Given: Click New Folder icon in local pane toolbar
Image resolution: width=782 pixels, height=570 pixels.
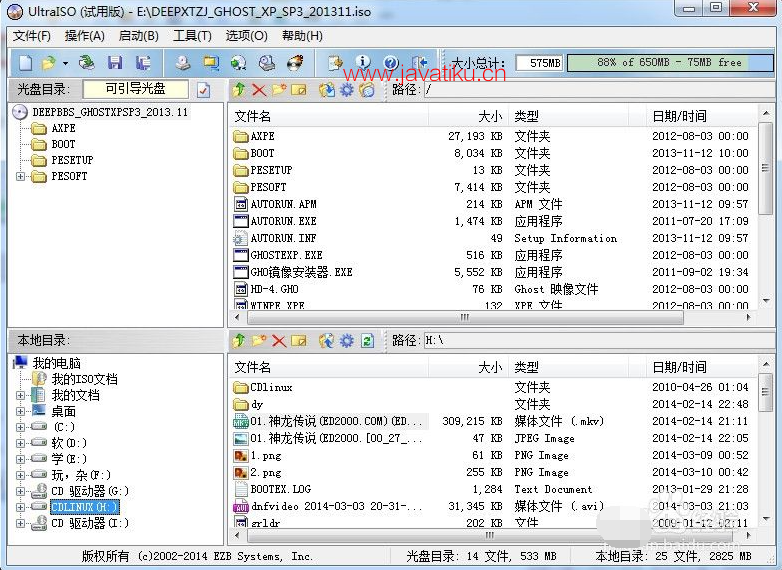Looking at the screenshot, I should pyautogui.click(x=259, y=341).
